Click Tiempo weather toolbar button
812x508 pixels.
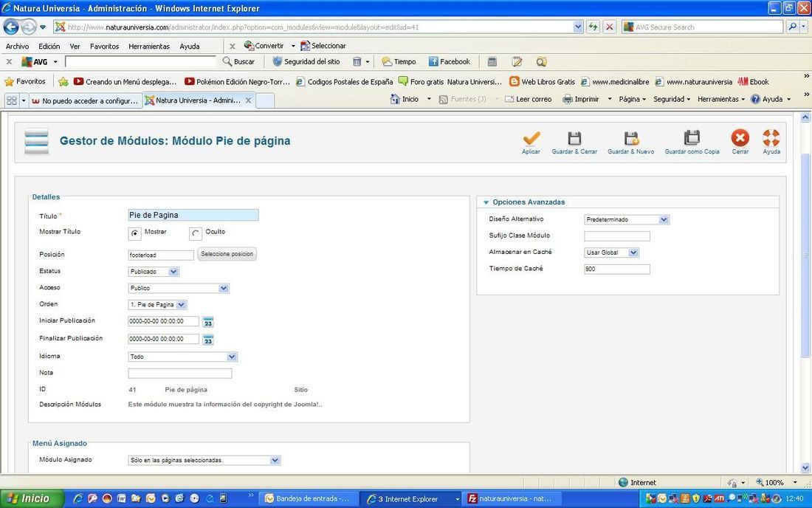[399, 61]
